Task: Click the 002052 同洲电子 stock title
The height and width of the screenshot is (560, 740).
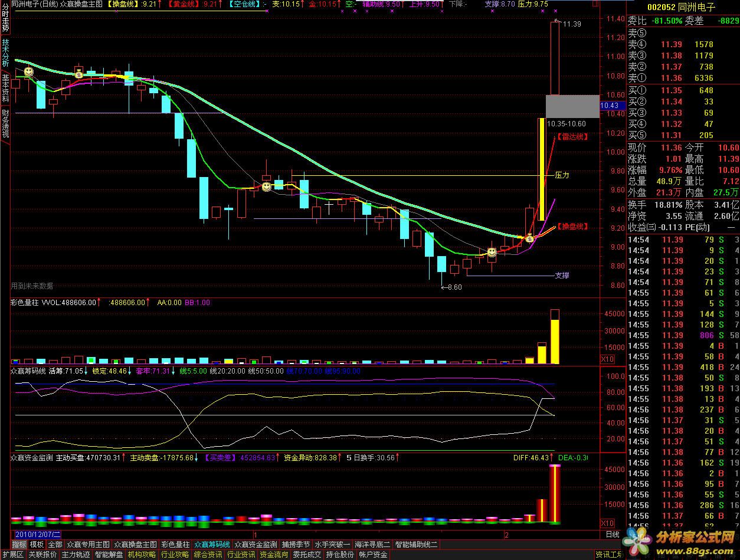Action: click(681, 7)
